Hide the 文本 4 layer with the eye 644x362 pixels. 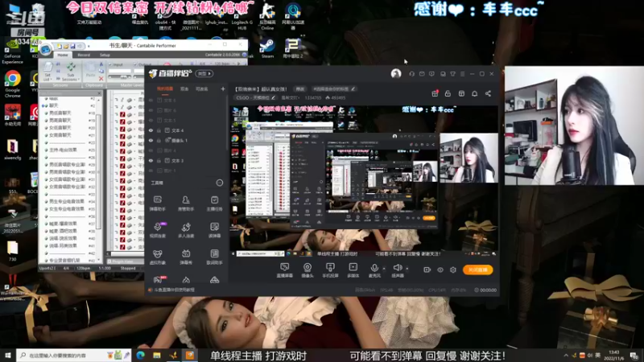(x=151, y=130)
